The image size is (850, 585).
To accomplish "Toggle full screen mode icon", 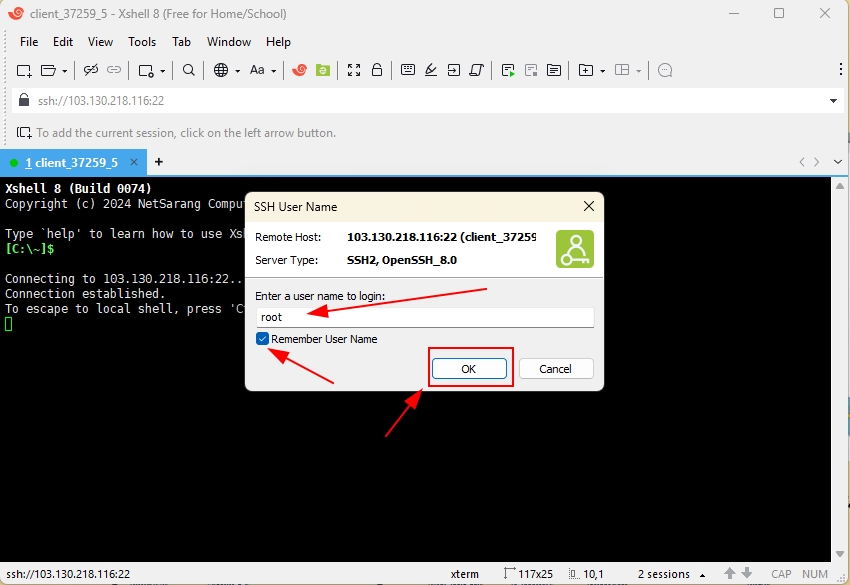I will pyautogui.click(x=353, y=70).
